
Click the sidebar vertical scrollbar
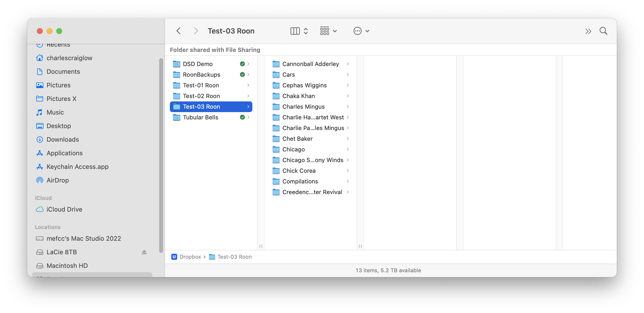pyautogui.click(x=161, y=155)
